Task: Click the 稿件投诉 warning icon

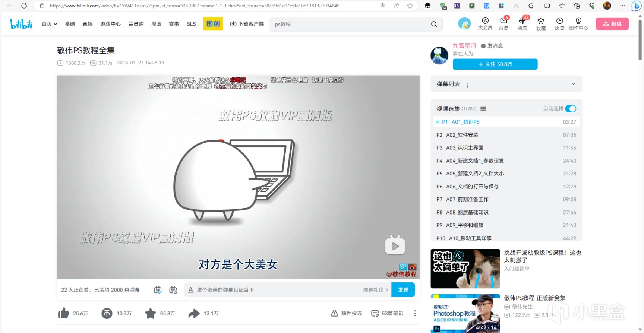Action: (334, 313)
